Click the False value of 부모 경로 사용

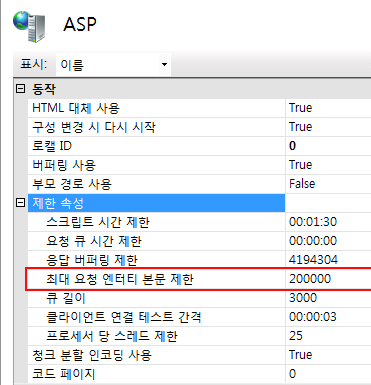tap(302, 184)
